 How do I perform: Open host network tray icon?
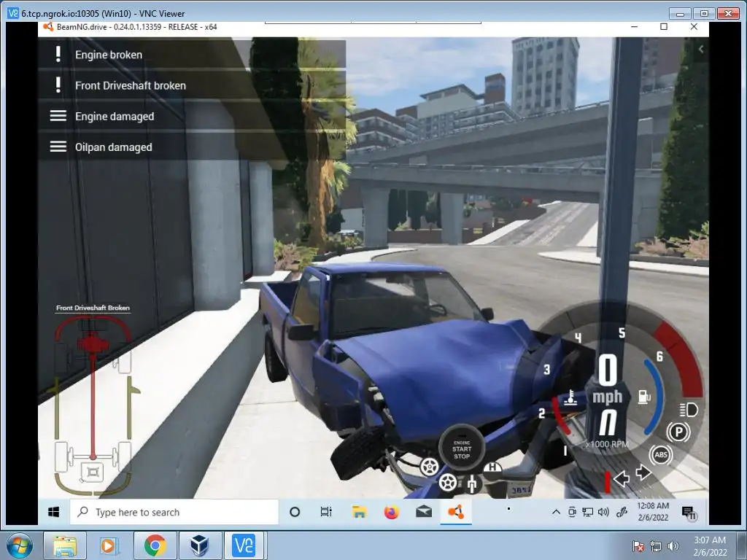point(656,546)
